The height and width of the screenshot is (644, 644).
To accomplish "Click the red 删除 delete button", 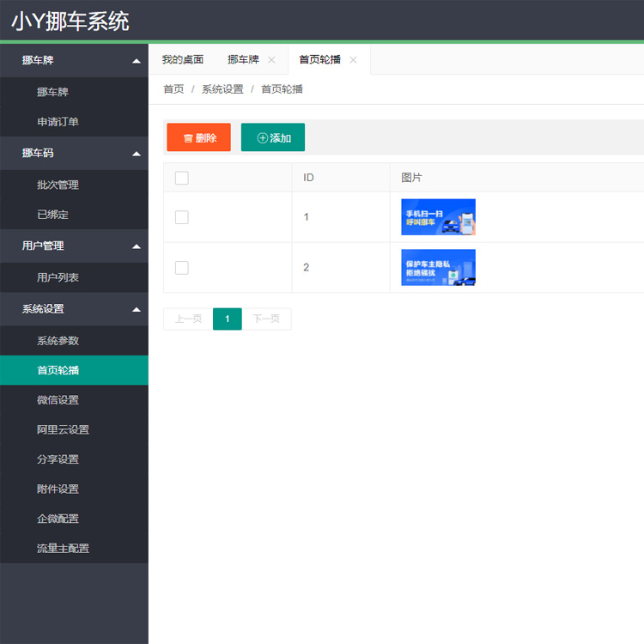I will pyautogui.click(x=199, y=137).
